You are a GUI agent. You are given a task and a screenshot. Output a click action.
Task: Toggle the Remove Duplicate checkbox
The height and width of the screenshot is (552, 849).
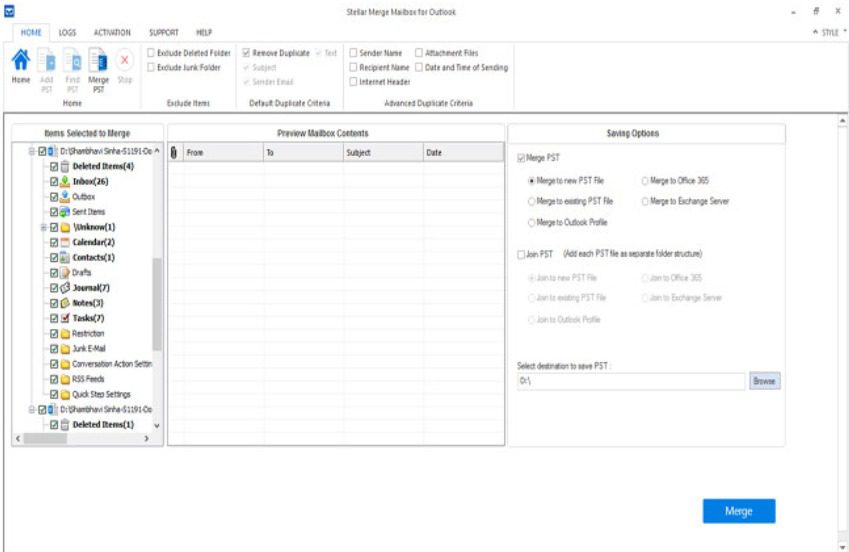247,53
